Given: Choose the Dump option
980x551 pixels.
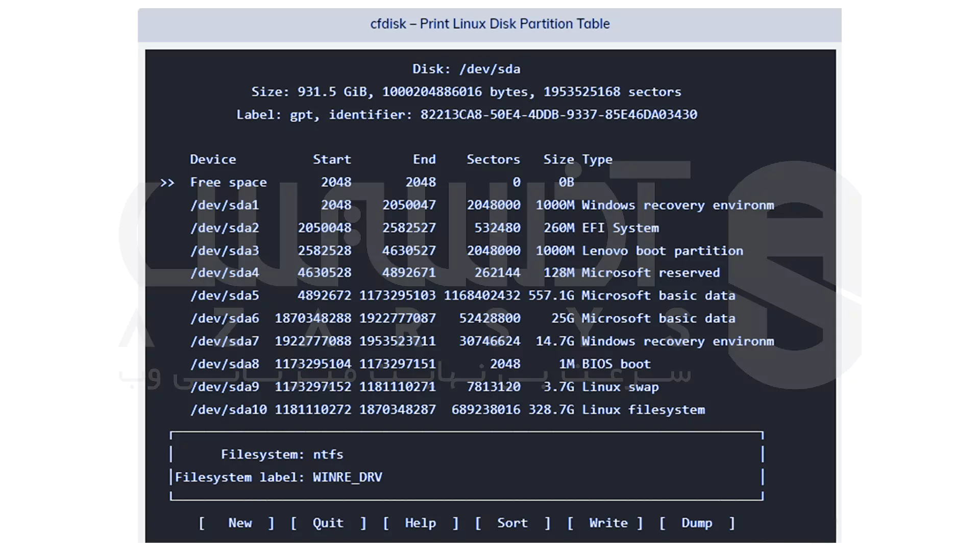Looking at the screenshot, I should click(x=697, y=523).
